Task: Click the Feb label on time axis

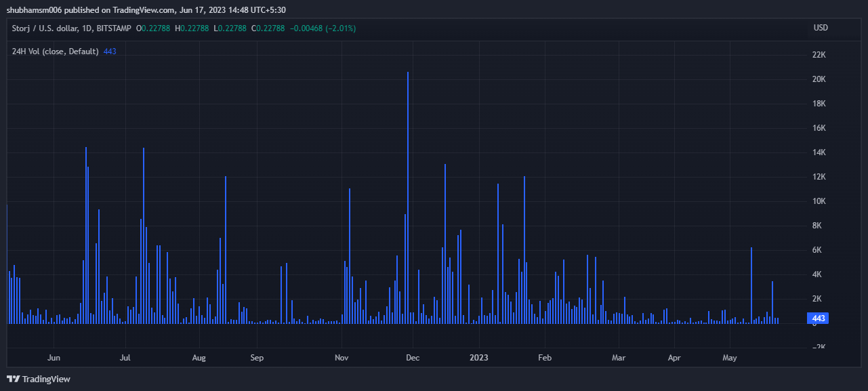Action: 544,358
